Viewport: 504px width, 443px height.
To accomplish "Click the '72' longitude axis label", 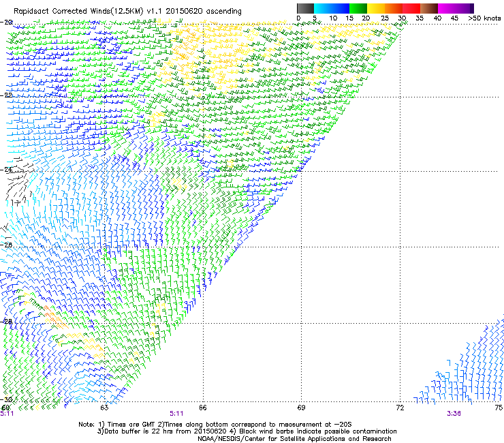I will (400, 408).
